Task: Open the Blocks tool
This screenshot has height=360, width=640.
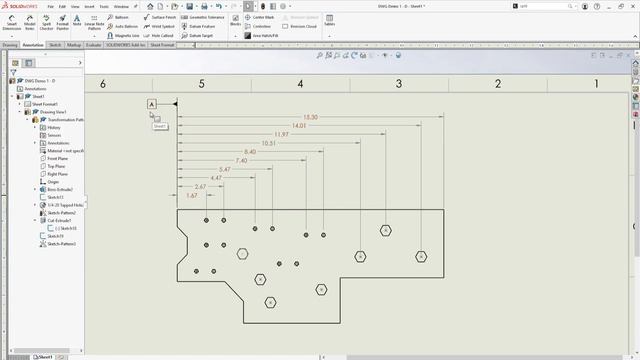Action: (x=236, y=20)
